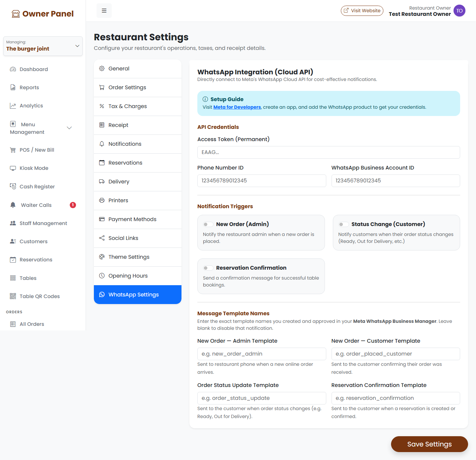Click the Printers printer icon
This screenshot has width=476, height=460.
point(102,200)
